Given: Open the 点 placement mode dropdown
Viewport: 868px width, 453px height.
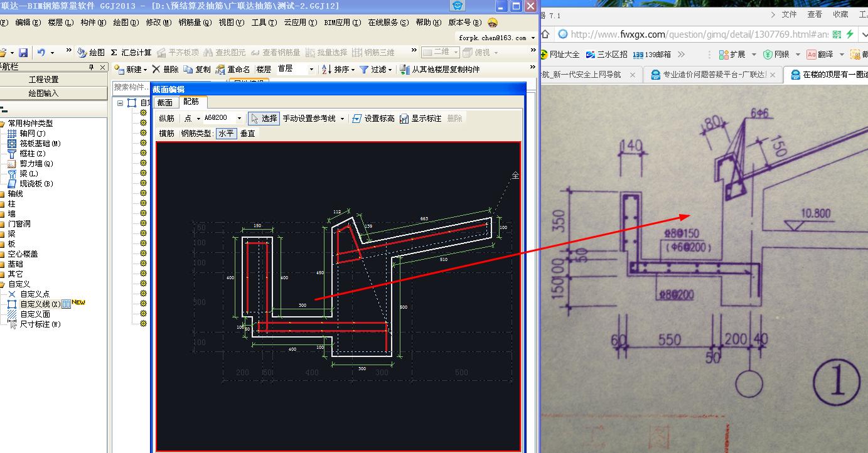Looking at the screenshot, I should 198,119.
